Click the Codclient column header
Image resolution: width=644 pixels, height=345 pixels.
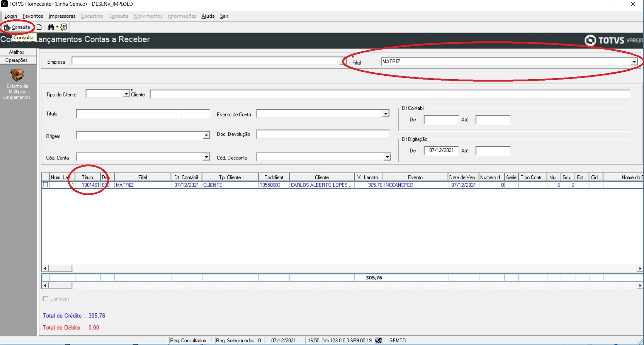pyautogui.click(x=274, y=177)
